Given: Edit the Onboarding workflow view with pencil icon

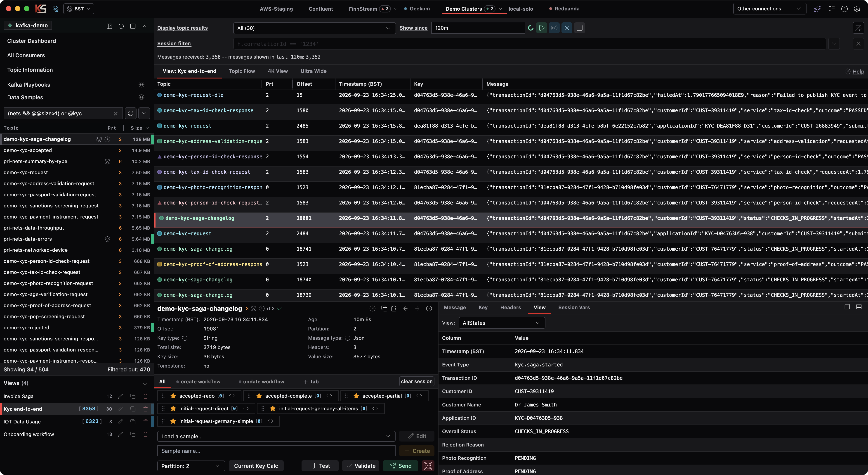Looking at the screenshot, I should tap(120, 434).
